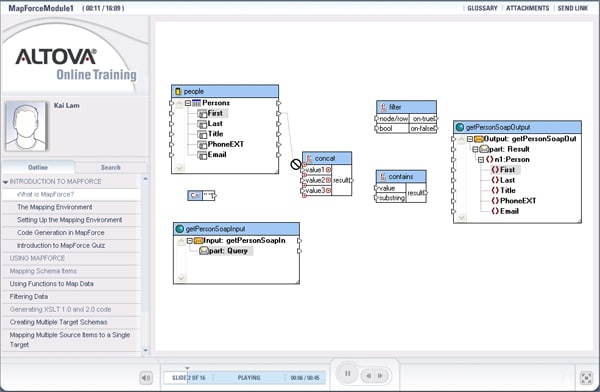Click the Email element icon in getPersonSoapOutput
Image resolution: width=600 pixels, height=392 pixels.
[495, 211]
